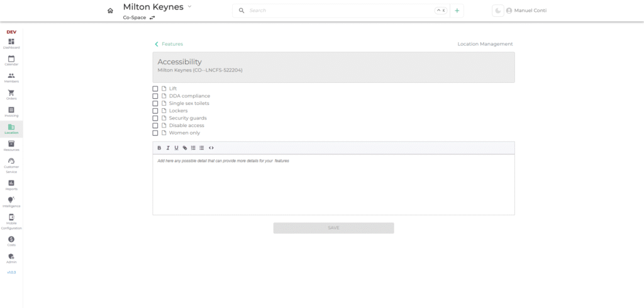
Task: Open the Calendar sidebar icon
Action: 11,60
